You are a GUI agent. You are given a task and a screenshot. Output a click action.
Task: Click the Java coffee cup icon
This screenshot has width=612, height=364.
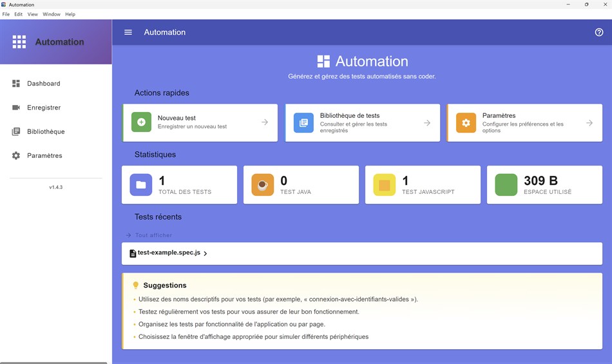pyautogui.click(x=263, y=184)
